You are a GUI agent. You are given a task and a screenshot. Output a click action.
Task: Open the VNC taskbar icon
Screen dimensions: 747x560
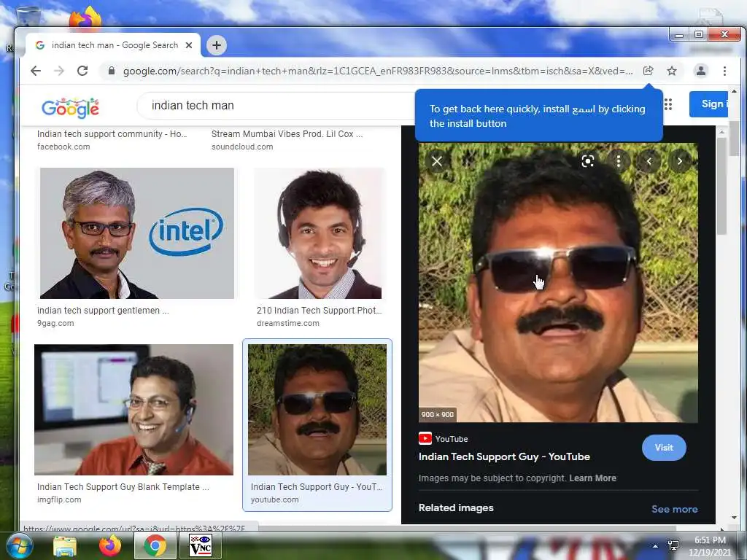(200, 545)
